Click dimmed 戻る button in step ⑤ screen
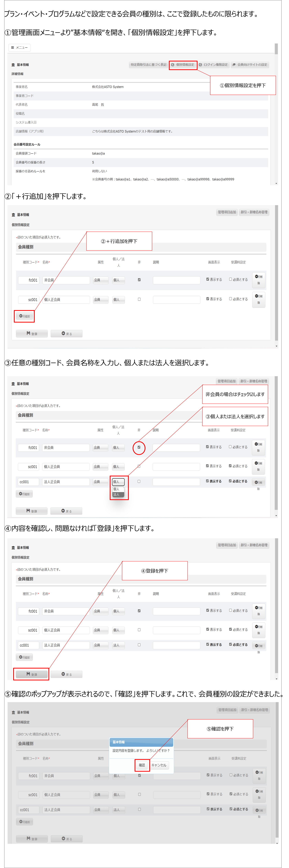Image resolution: width=289 pixels, height=868 pixels. (67, 839)
